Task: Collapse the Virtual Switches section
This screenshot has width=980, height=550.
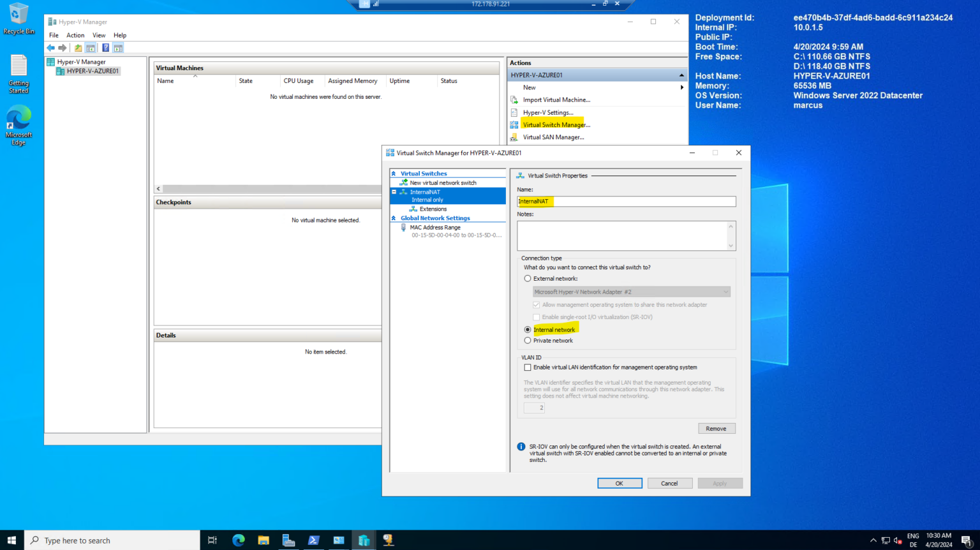Action: 394,173
